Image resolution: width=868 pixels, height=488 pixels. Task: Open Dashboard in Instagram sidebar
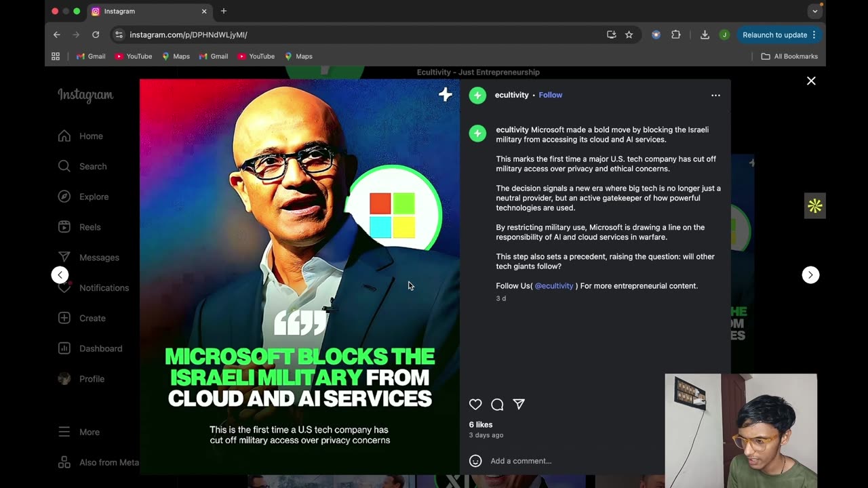(90, 348)
